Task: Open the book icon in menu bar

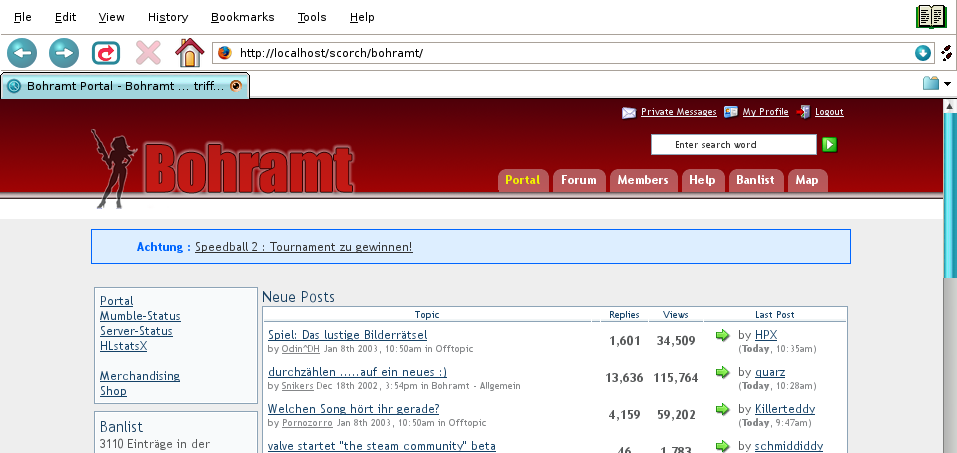Action: (930, 16)
